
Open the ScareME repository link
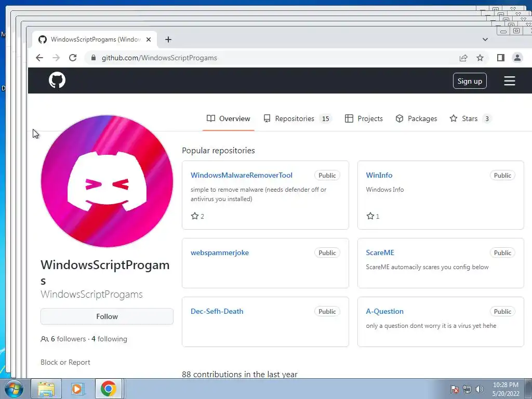pos(380,252)
